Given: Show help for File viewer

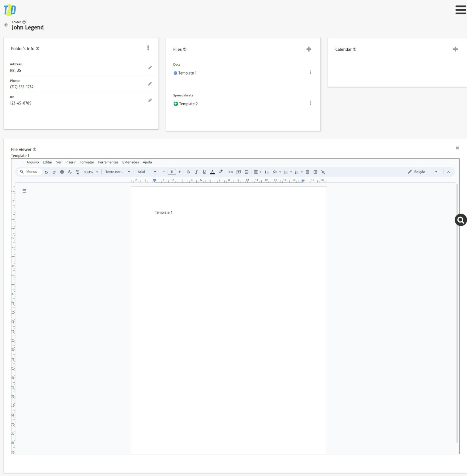Looking at the screenshot, I should coord(34,149).
